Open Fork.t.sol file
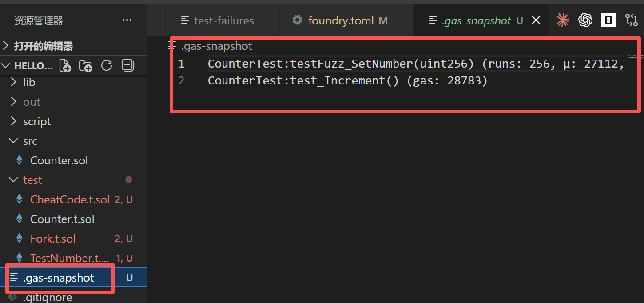Viewport: 644px width, 303px height. [x=53, y=239]
